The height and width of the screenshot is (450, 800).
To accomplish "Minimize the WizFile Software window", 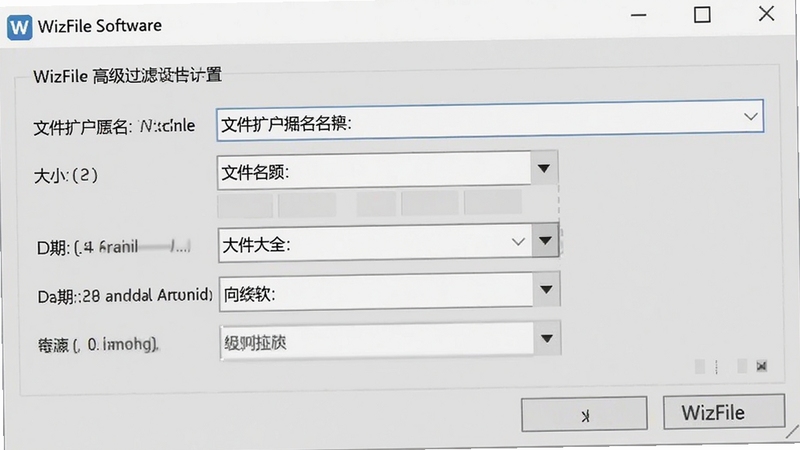I will [638, 15].
